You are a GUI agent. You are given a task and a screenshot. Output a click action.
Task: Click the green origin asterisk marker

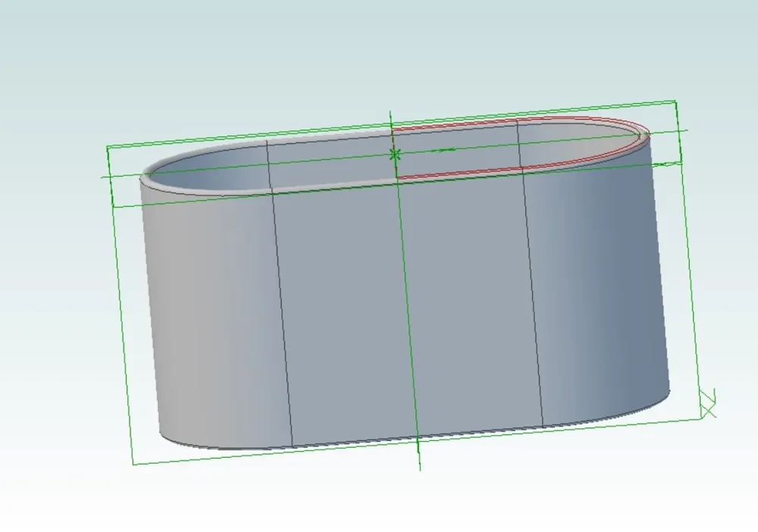tap(395, 155)
